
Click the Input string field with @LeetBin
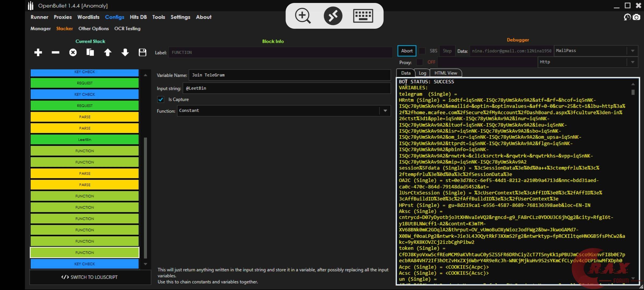point(287,88)
